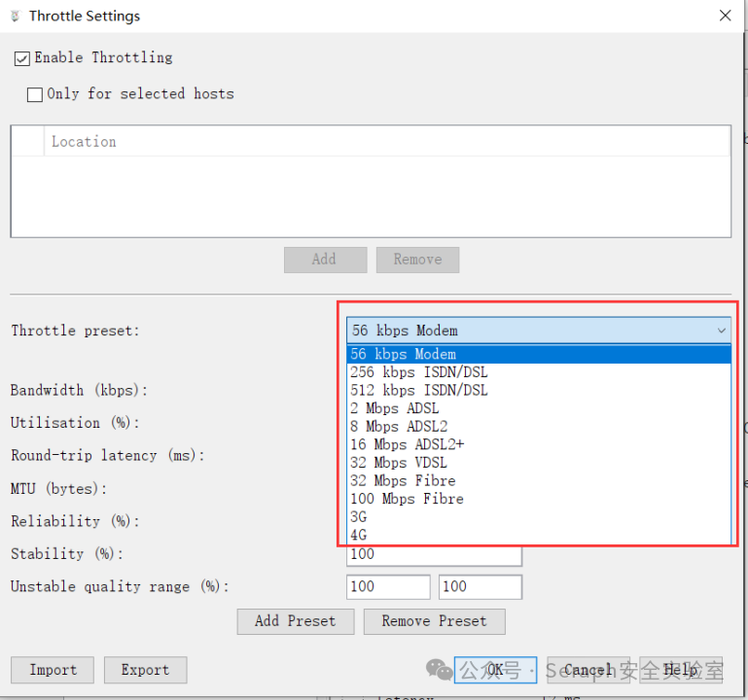Select the 3G preset

point(539,517)
